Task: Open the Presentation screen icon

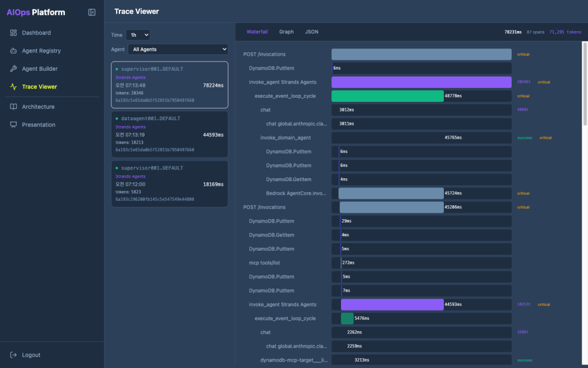Action: 14,125
